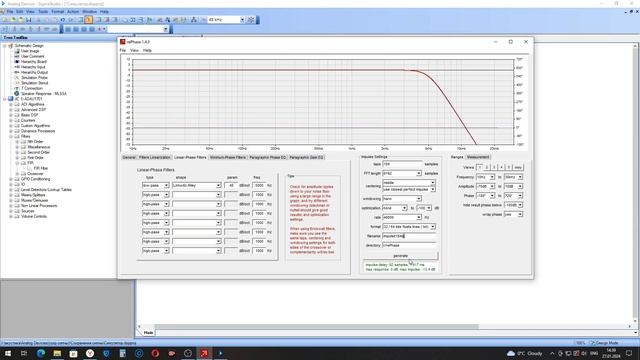Open the format dropdown in Impulse Settings
640x360 pixels.
[433, 227]
